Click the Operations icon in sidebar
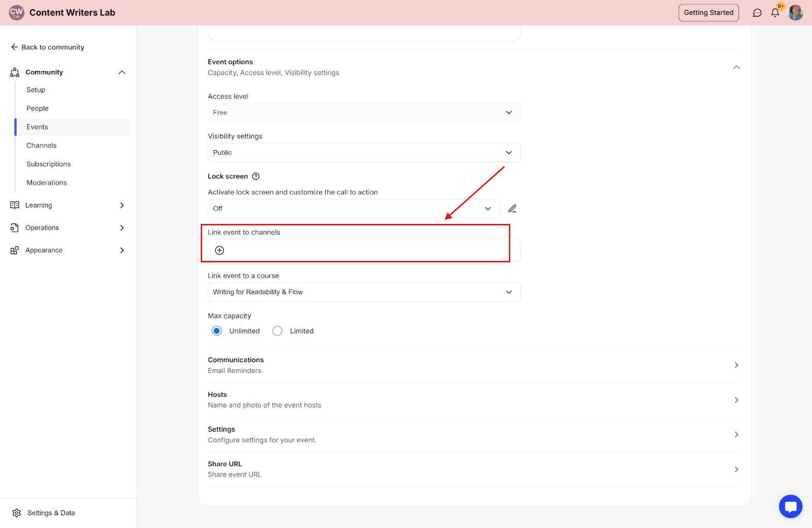 (x=15, y=228)
